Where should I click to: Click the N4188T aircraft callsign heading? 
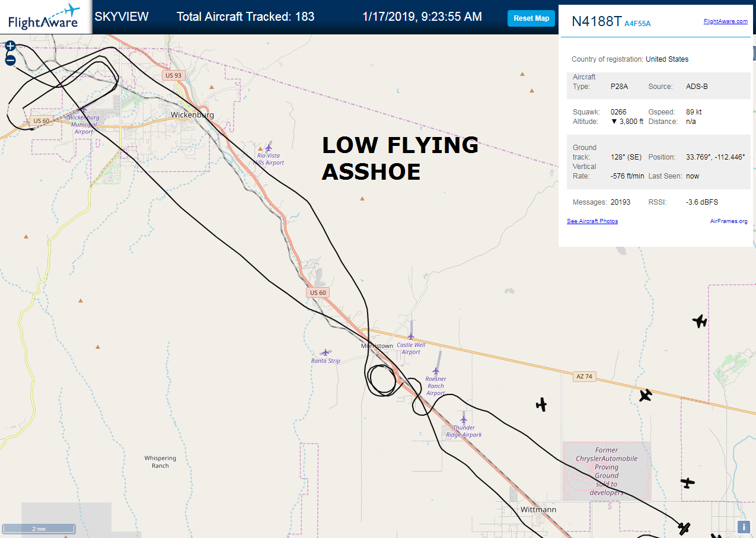tap(596, 21)
